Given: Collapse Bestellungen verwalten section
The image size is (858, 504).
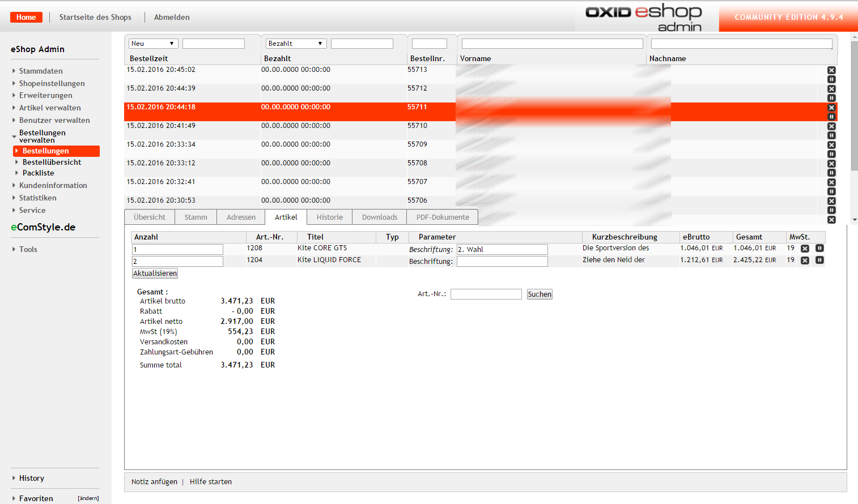Looking at the screenshot, I should pyautogui.click(x=42, y=136).
